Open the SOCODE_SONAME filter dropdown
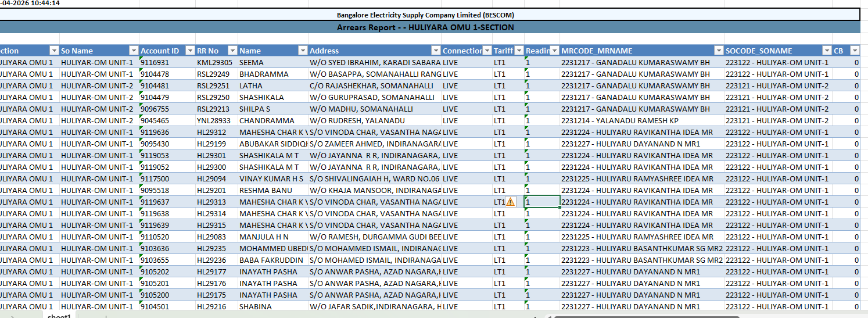Screen dimensions: 868x318 coord(827,51)
